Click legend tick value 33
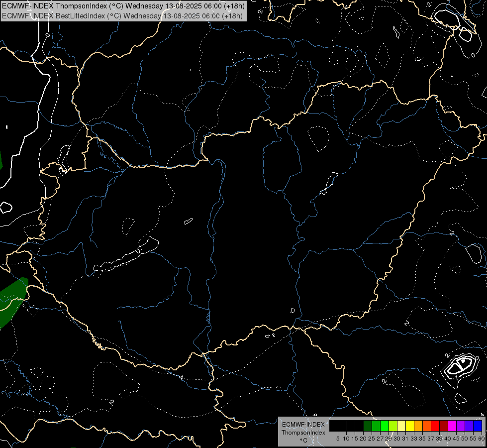Viewport: 487px width, 448px height. (414, 439)
